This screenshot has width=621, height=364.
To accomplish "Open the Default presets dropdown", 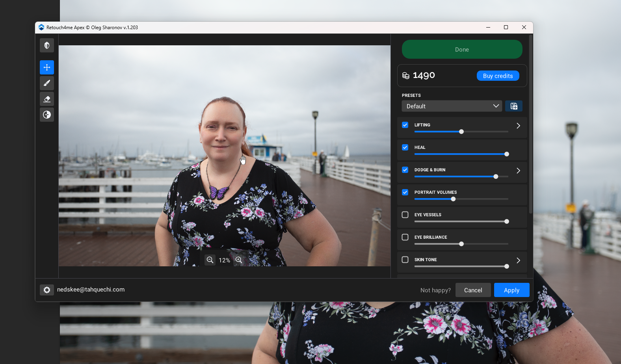I will click(x=452, y=106).
